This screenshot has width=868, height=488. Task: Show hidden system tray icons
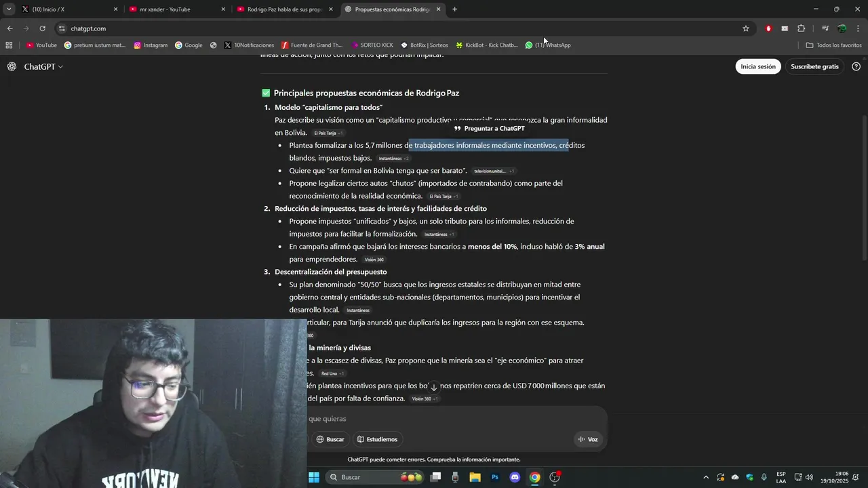[x=705, y=477]
